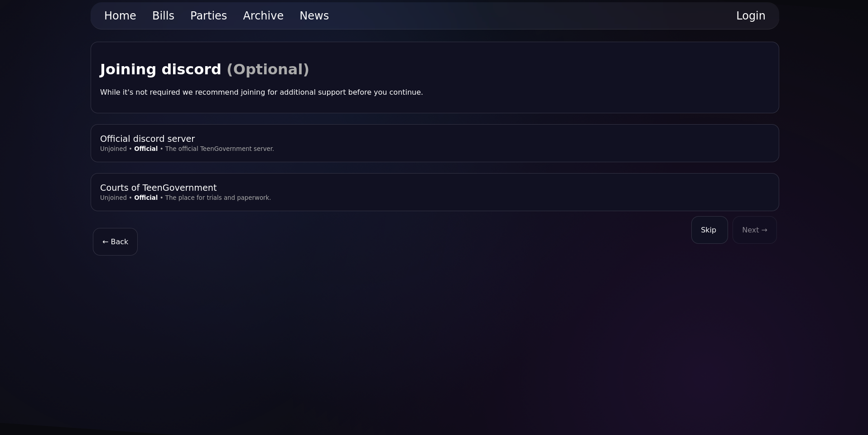This screenshot has width=868, height=435.
Task: Select the Courts of TeenGovernment title
Action: click(x=158, y=188)
